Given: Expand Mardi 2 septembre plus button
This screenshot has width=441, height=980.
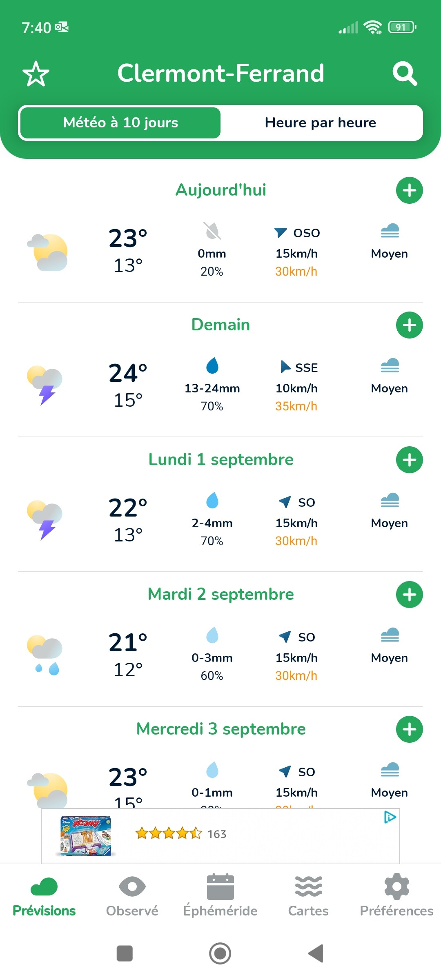Looking at the screenshot, I should click(409, 595).
